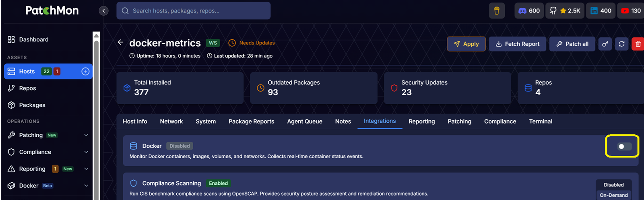Click the sidebar Repos branch icon
Viewport: 644px width, 200px height.
(x=11, y=88)
